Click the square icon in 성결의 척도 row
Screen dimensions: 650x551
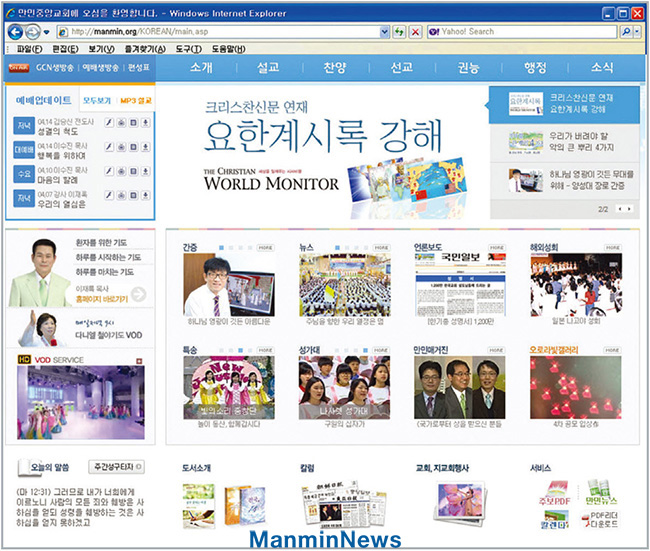(133, 123)
